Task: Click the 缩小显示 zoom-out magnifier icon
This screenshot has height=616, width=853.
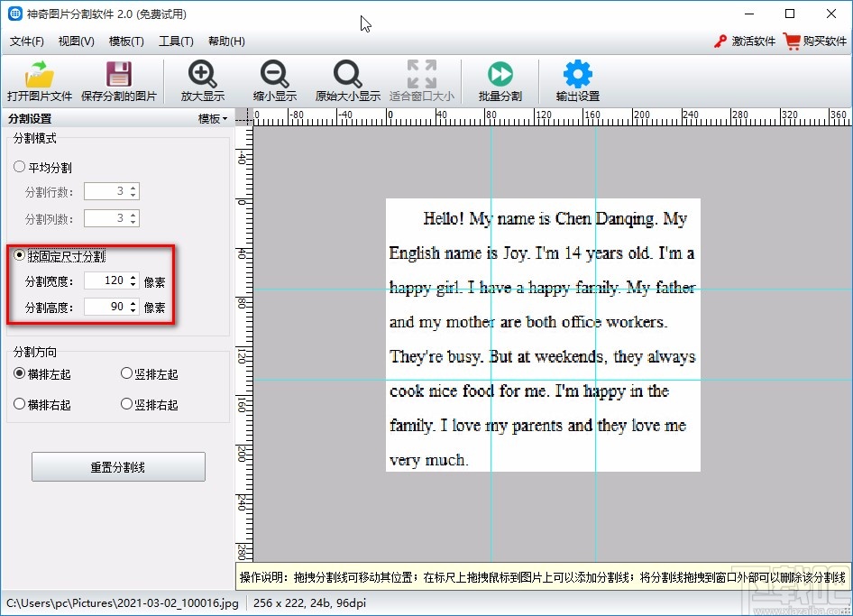Action: coord(274,74)
